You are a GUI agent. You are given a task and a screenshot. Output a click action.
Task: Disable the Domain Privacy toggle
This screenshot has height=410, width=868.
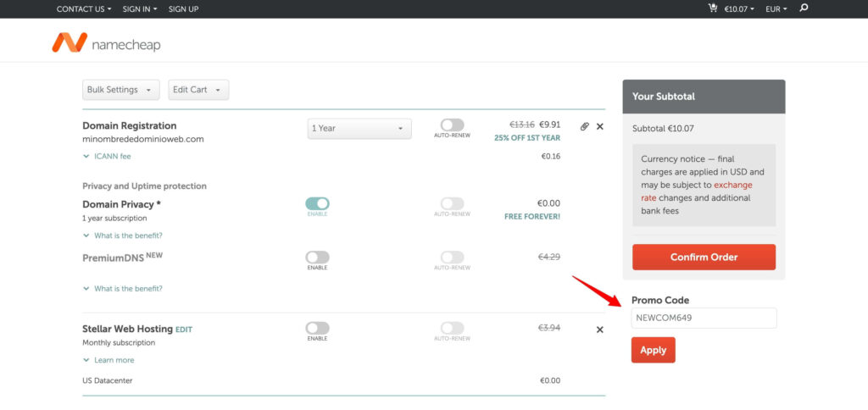coord(317,203)
